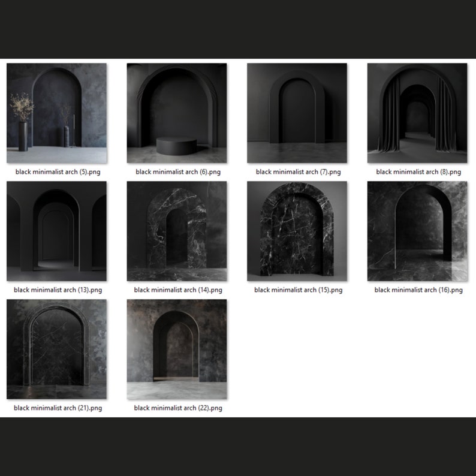Click file name 'black minimalist arch (21).png'
Image resolution: width=476 pixels, height=476 pixels.
tap(58, 408)
